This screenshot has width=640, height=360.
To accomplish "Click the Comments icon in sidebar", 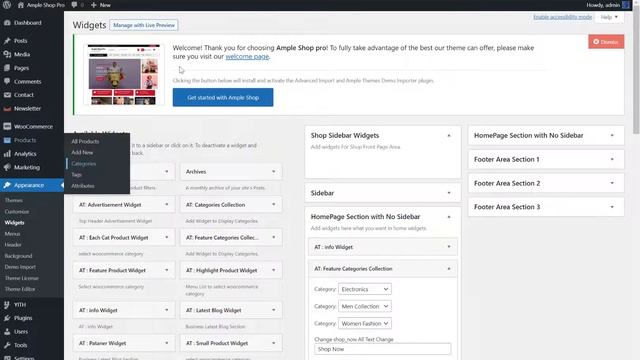I will tap(7, 81).
